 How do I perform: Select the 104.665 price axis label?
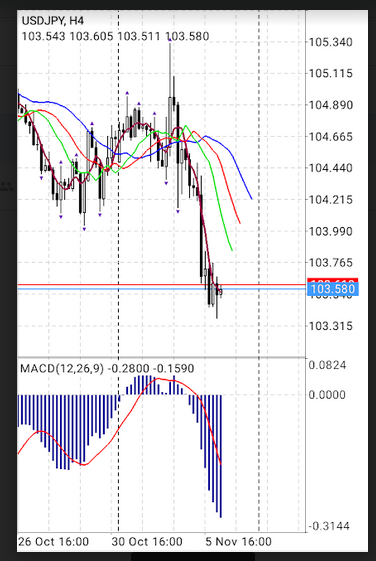331,137
